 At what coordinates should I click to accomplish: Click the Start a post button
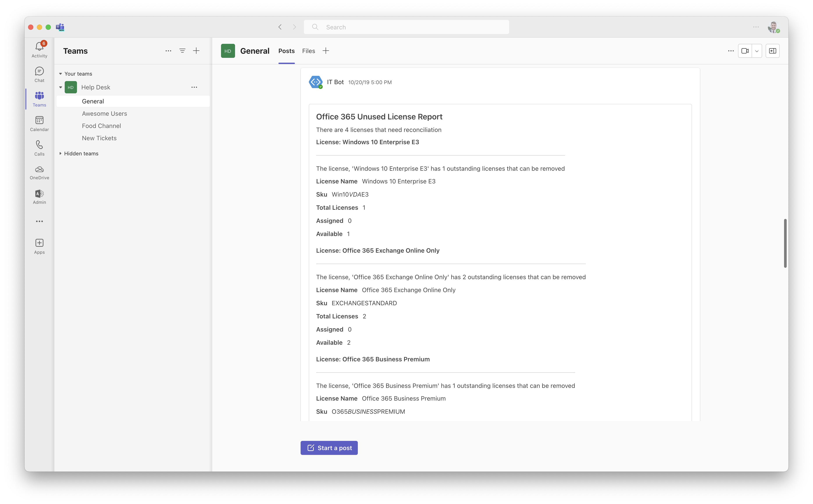pos(329,448)
